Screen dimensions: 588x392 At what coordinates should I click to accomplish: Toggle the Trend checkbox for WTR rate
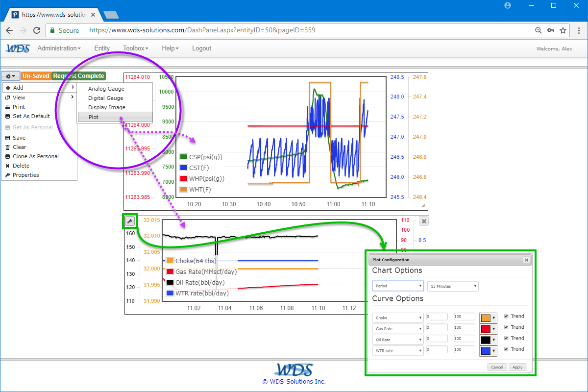pos(506,349)
